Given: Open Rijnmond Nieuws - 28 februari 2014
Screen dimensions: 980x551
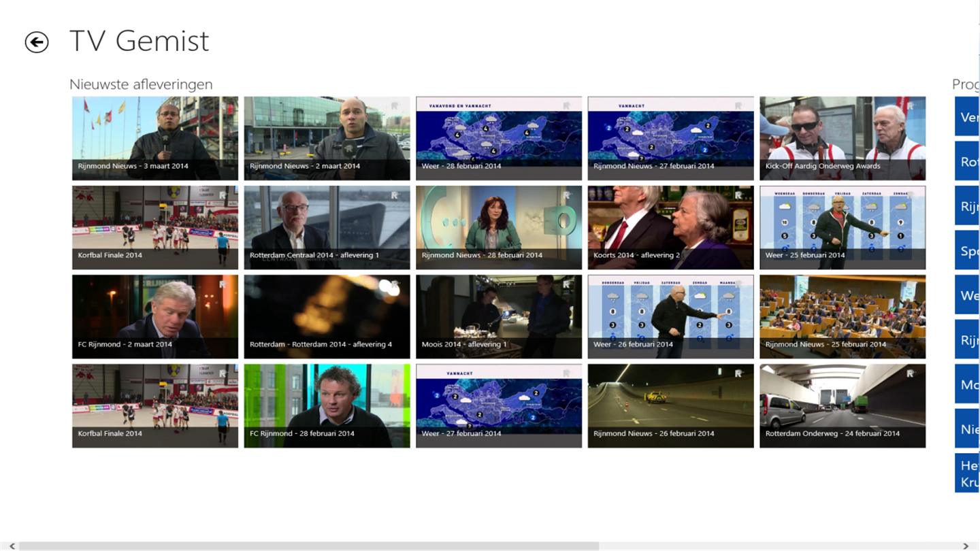Looking at the screenshot, I should tap(499, 228).
